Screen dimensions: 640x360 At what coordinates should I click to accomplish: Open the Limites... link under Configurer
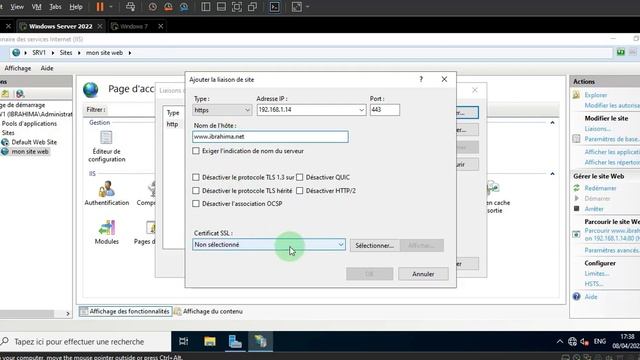tap(596, 273)
